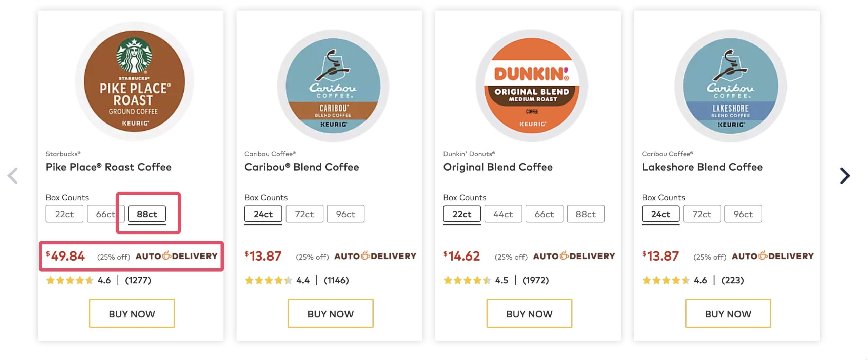
Task: Click Buy Now for Dunkin' Original Blend
Action: pyautogui.click(x=529, y=313)
